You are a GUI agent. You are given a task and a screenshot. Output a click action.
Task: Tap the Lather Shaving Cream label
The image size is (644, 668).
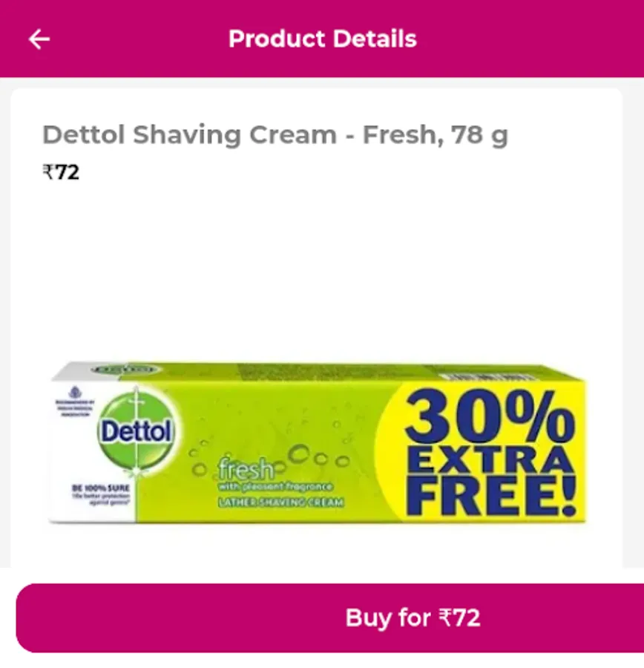pos(281,502)
